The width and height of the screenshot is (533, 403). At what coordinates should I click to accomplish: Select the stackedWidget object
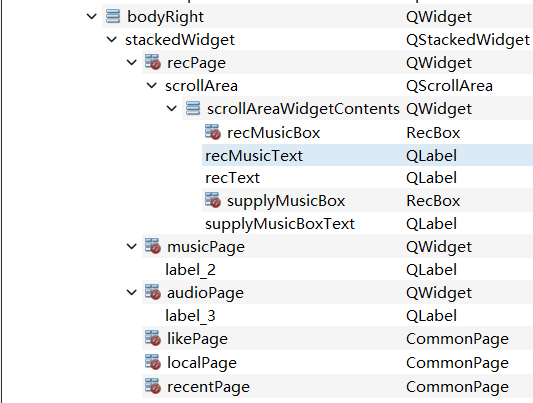pyautogui.click(x=180, y=40)
